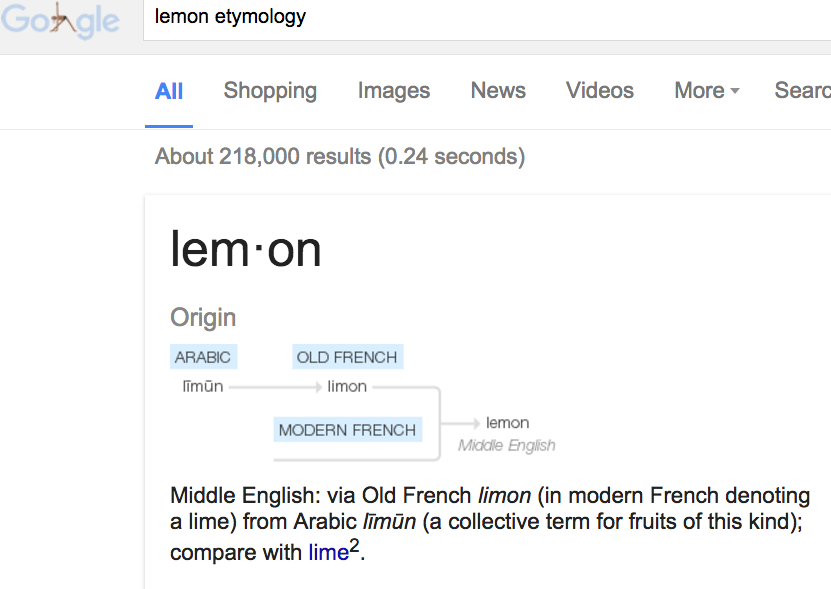
Task: Expand the More dropdown menu
Action: point(707,91)
